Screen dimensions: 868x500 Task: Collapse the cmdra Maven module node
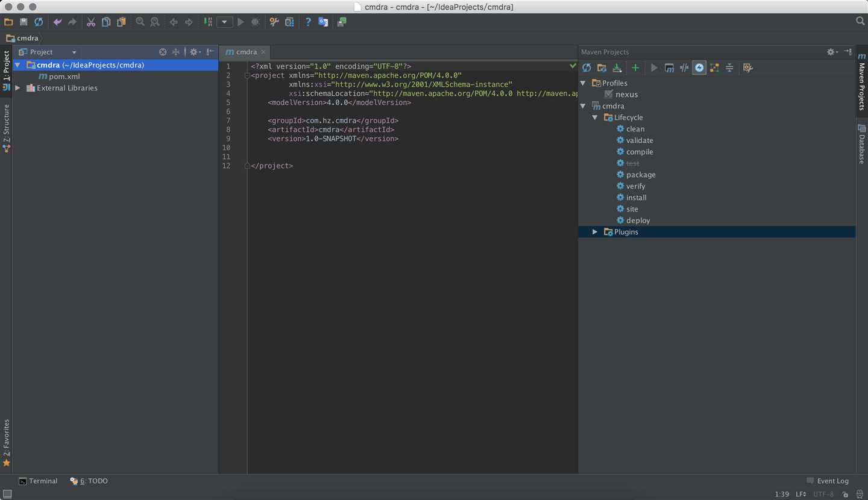pos(583,106)
